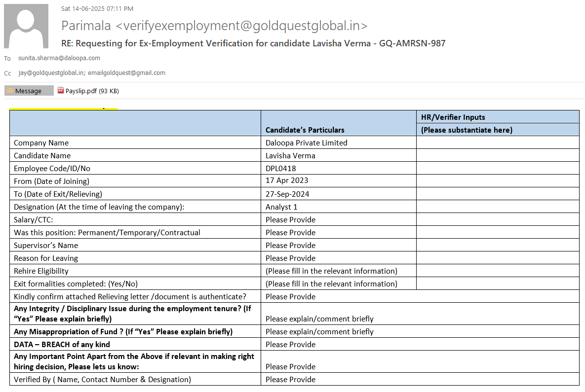This screenshot has height=392, width=585.
Task: Click the email subject line text
Action: (x=253, y=43)
